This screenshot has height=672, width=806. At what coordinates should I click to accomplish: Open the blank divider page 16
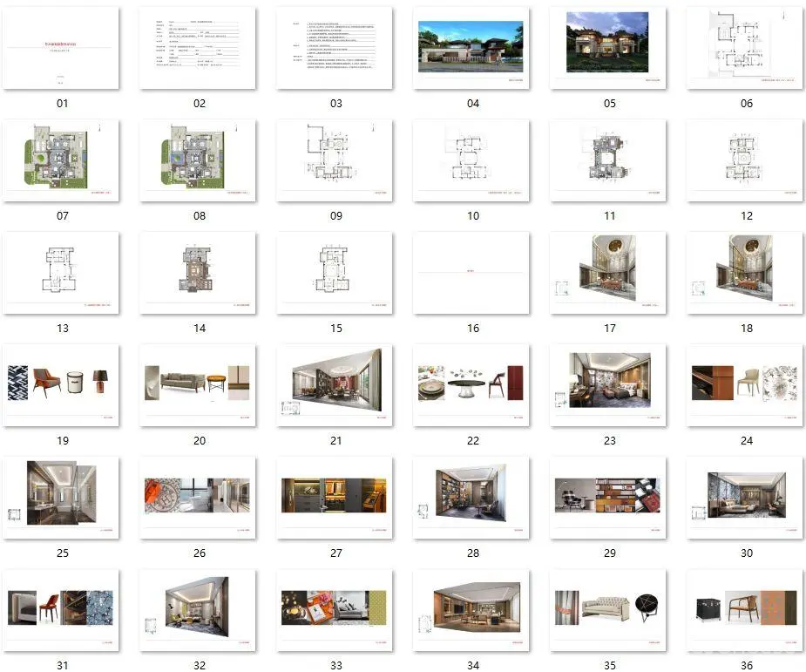click(x=472, y=273)
